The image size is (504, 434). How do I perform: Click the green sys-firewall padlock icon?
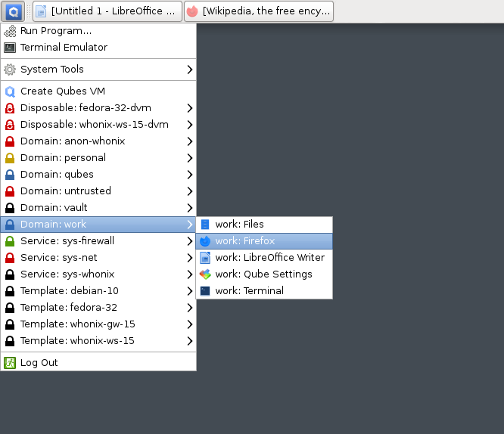tap(10, 241)
